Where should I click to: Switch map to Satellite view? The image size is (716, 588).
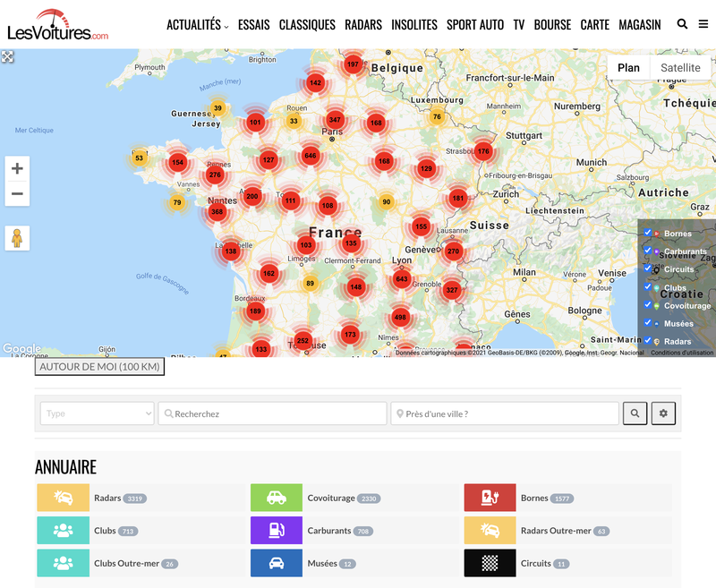[x=680, y=68]
